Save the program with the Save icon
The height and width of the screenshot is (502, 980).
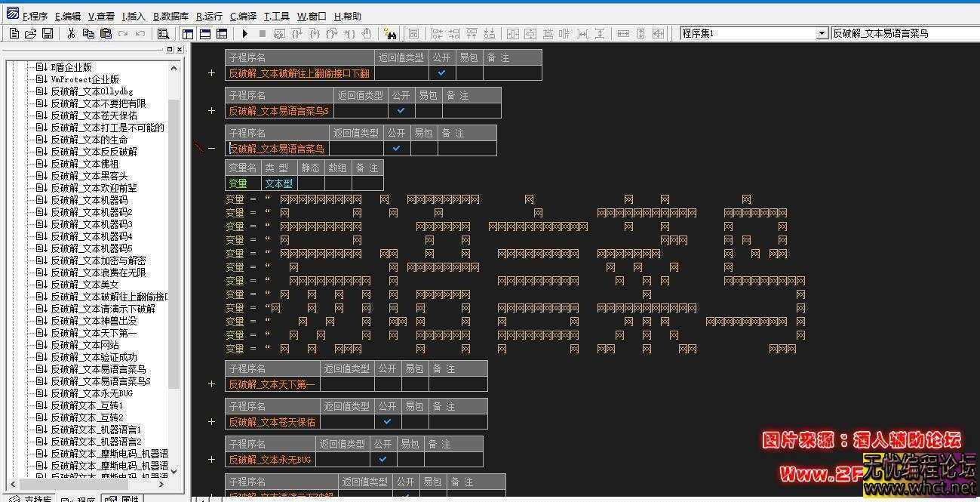(x=47, y=33)
